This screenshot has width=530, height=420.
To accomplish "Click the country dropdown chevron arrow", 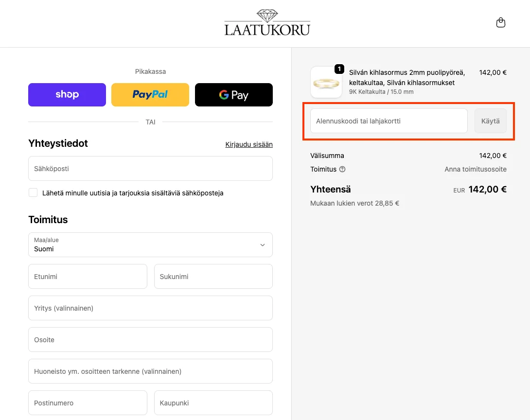I will click(x=262, y=245).
